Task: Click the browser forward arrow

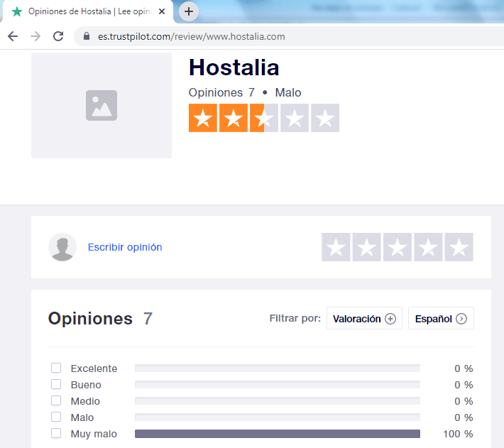Action: [x=35, y=36]
